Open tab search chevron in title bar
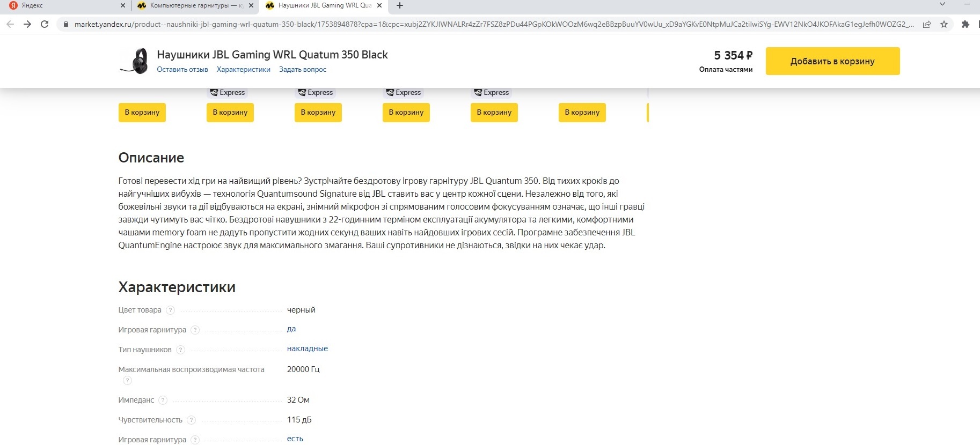980x445 pixels. (x=942, y=4)
